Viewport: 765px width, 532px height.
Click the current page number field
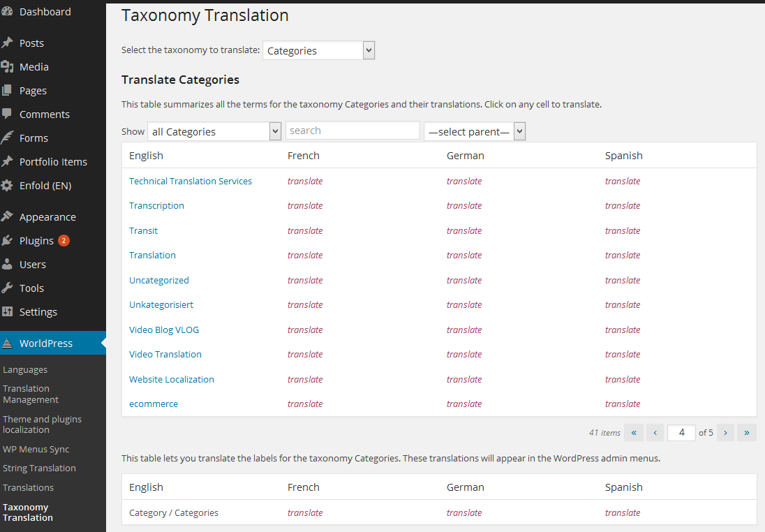coord(681,432)
